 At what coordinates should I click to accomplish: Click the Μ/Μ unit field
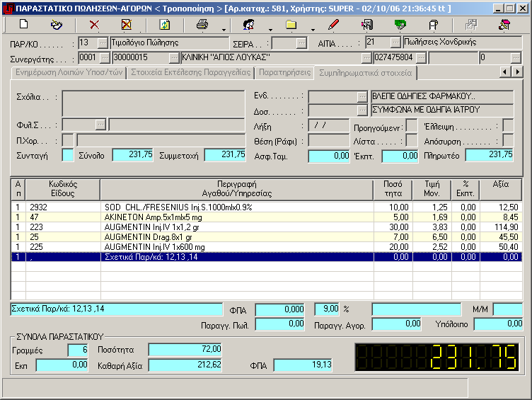[x=507, y=309]
